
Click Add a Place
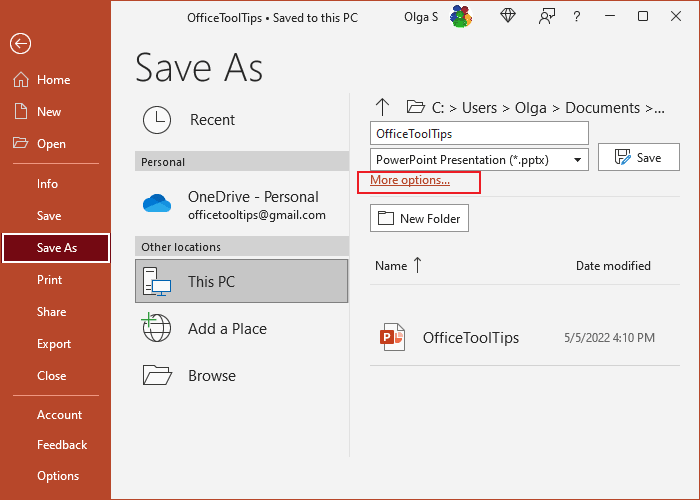tap(242, 329)
